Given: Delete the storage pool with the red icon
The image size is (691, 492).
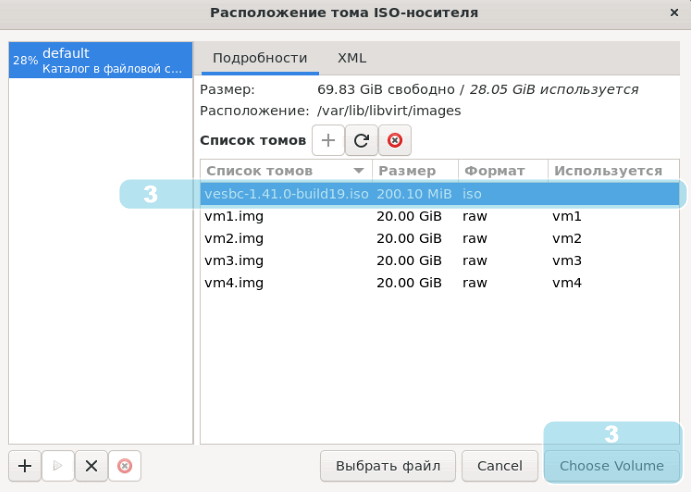Looking at the screenshot, I should tap(124, 465).
